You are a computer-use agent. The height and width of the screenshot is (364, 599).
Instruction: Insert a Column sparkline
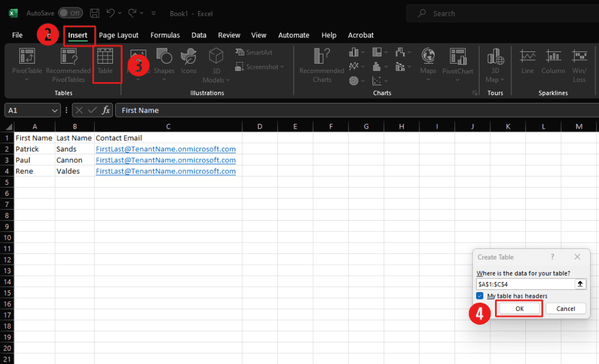click(x=553, y=61)
